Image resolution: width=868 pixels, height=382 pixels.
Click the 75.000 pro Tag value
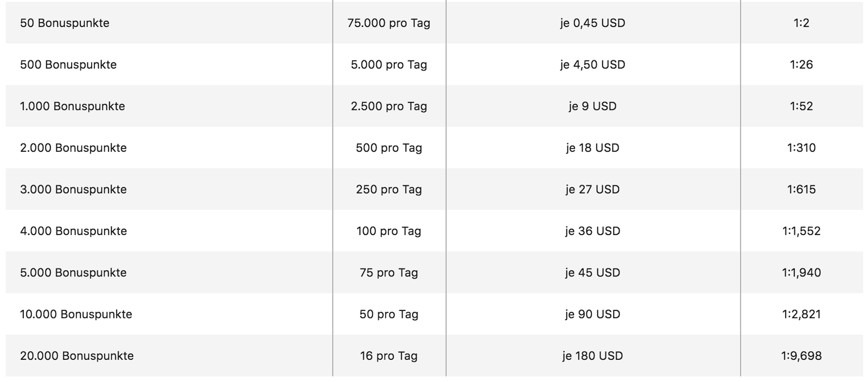coord(389,23)
